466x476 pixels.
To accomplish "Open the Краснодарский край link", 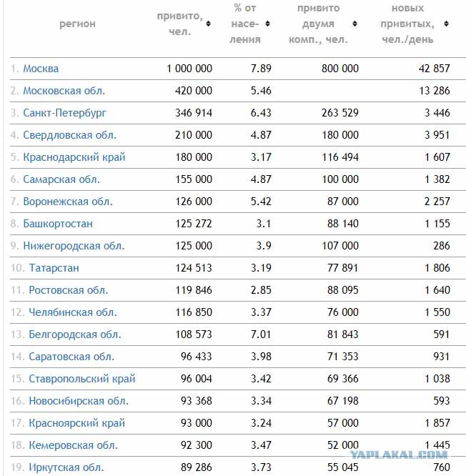I will [74, 157].
